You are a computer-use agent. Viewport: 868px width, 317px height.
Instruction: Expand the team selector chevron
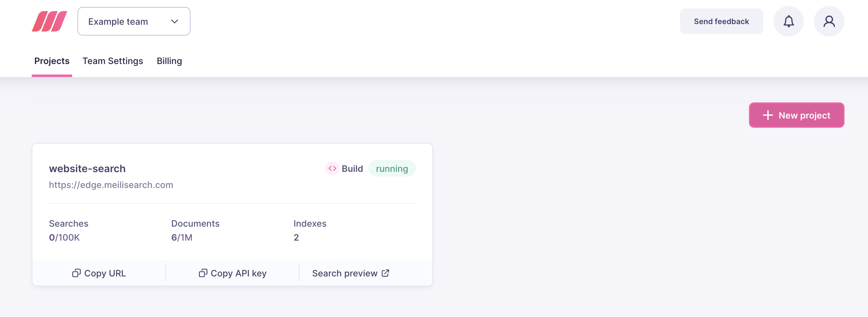click(x=174, y=21)
